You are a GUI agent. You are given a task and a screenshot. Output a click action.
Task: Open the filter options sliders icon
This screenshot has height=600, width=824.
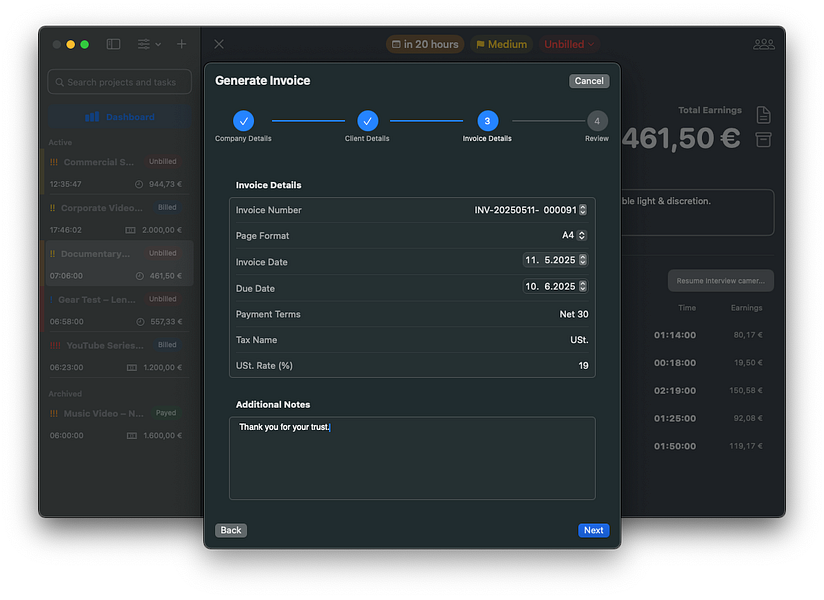pos(143,44)
